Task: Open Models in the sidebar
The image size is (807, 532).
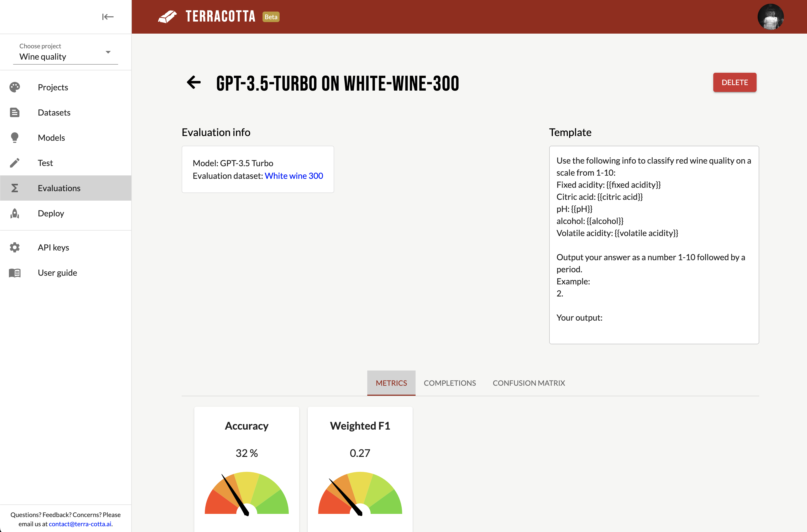Action: pos(66,137)
